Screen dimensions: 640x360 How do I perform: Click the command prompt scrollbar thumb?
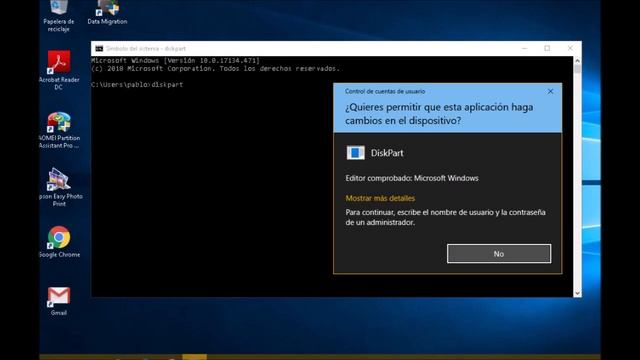coord(577,69)
